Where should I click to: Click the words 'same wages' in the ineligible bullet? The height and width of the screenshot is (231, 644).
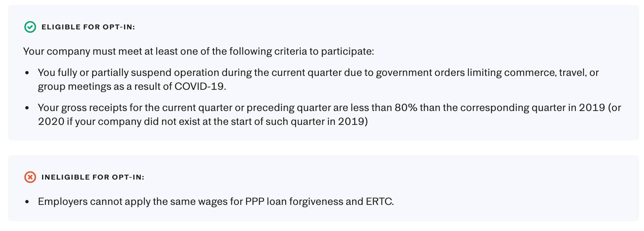(202, 202)
